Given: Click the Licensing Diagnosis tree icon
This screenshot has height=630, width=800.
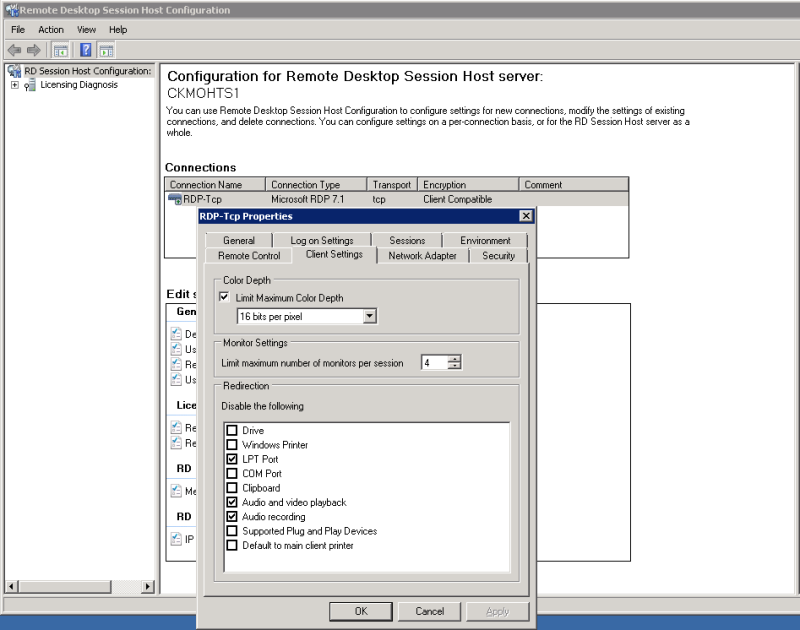Looking at the screenshot, I should click(x=30, y=85).
